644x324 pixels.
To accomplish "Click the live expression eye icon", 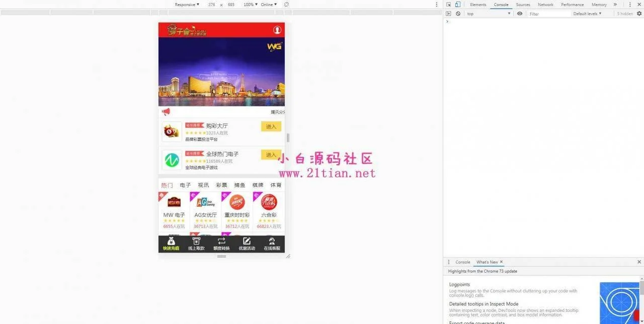I will point(520,14).
